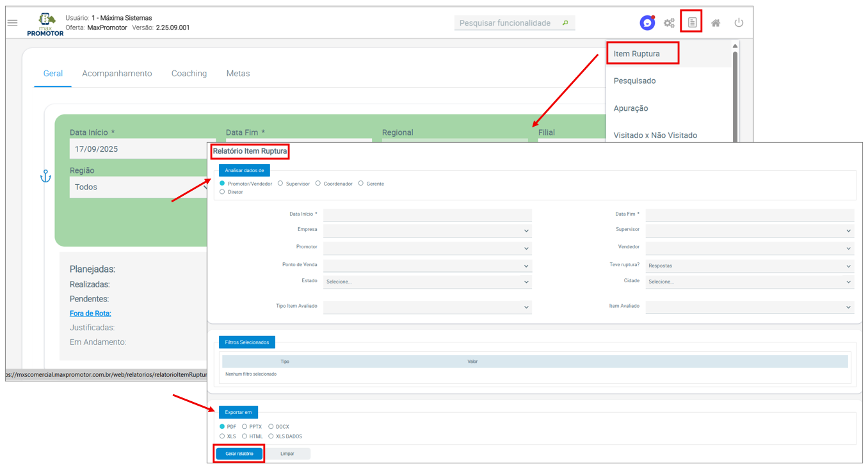Switch to the Coaching tab

189,74
